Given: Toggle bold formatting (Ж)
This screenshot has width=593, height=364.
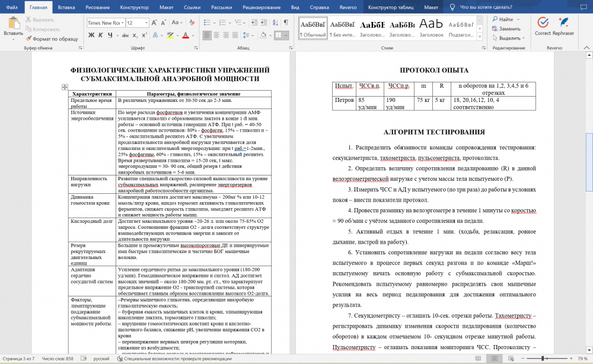Looking at the screenshot, I should coord(92,36).
